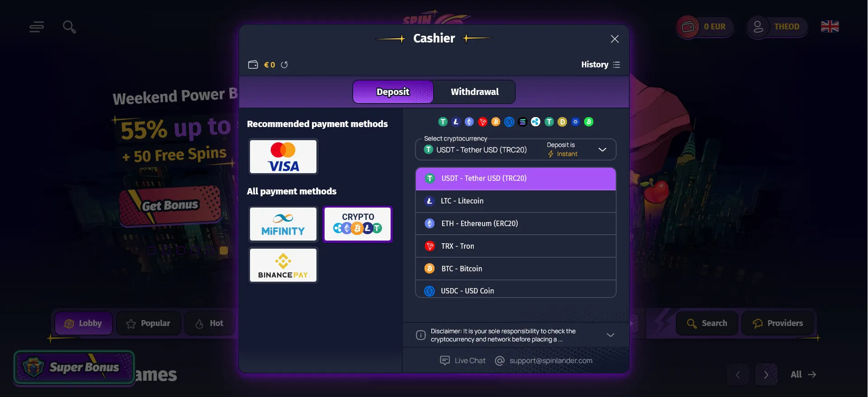Click the Live Chat icon
Image resolution: width=868 pixels, height=397 pixels.
(445, 360)
